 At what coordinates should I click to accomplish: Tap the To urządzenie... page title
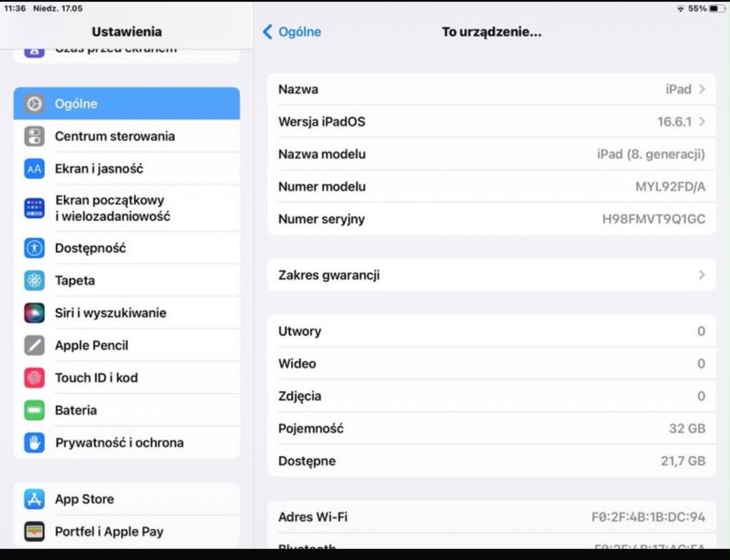(x=492, y=32)
